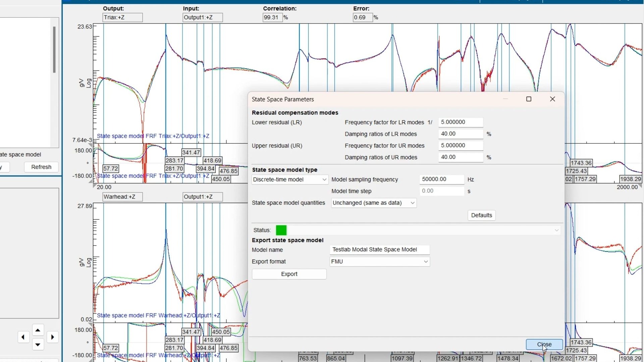This screenshot has width=644, height=362.
Task: Click the Defaults button
Action: [481, 216]
